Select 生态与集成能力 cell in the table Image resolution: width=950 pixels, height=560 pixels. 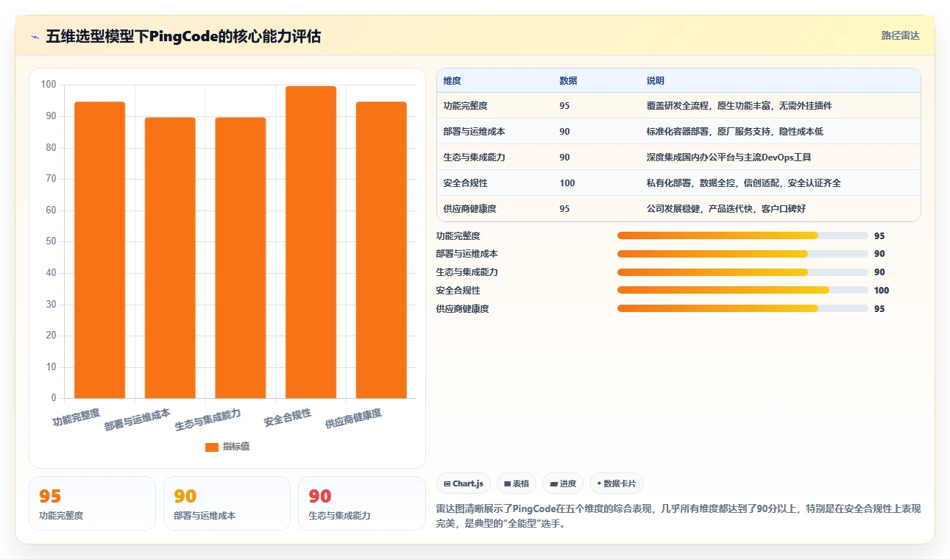click(475, 157)
